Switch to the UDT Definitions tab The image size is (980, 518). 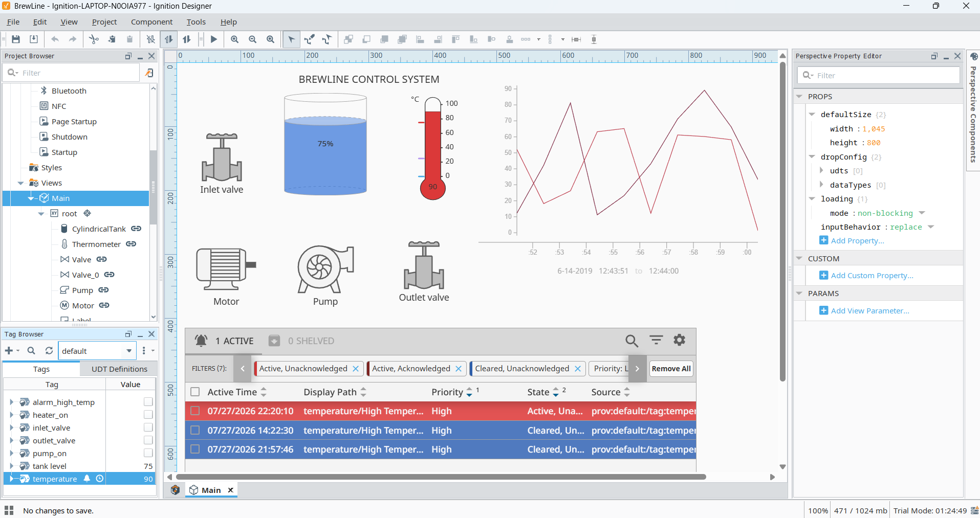coord(119,369)
